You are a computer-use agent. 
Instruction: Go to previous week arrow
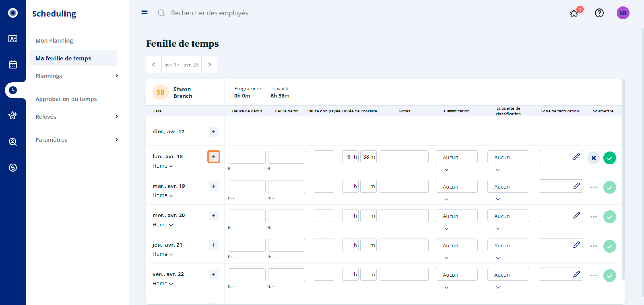(x=154, y=64)
